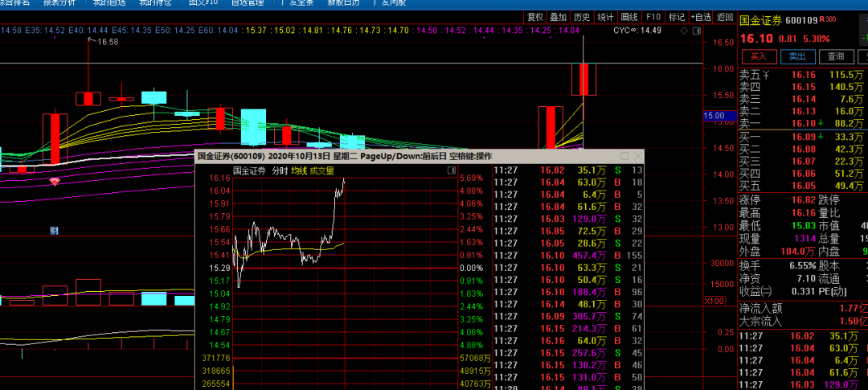Click the X100 volume scale label
The width and height of the screenshot is (868, 390).
coord(714,301)
